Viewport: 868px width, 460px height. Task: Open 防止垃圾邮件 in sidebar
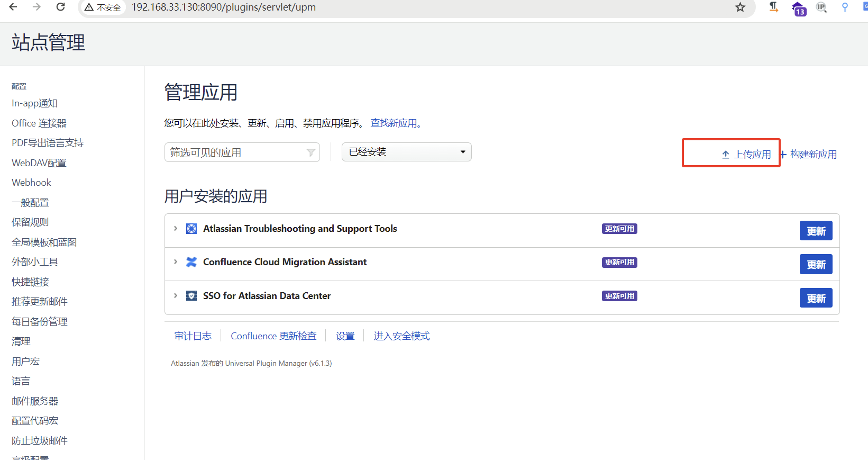40,441
